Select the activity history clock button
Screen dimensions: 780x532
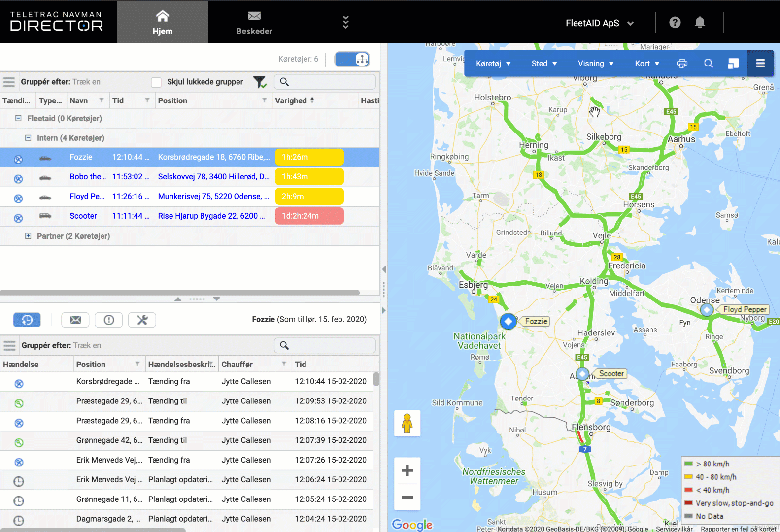[27, 320]
